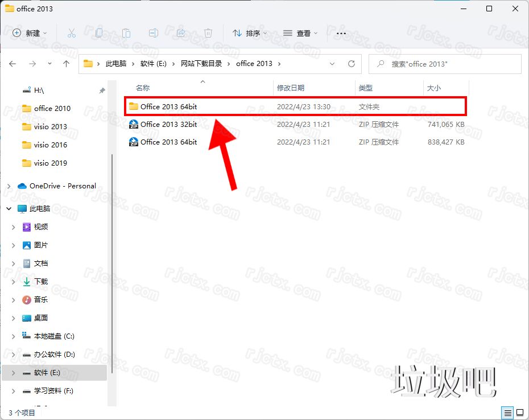
Task: Click 此电脑 in the address bar
Action: (117, 64)
